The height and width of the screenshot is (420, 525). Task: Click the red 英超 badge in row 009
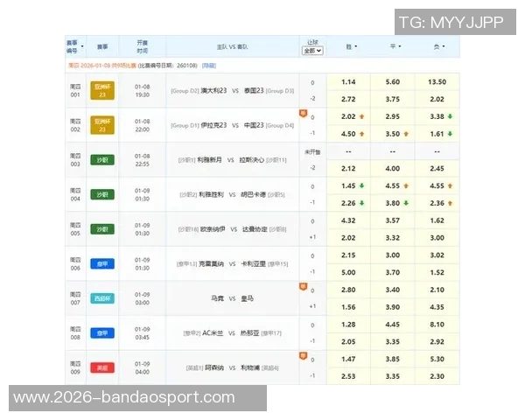coord(102,367)
